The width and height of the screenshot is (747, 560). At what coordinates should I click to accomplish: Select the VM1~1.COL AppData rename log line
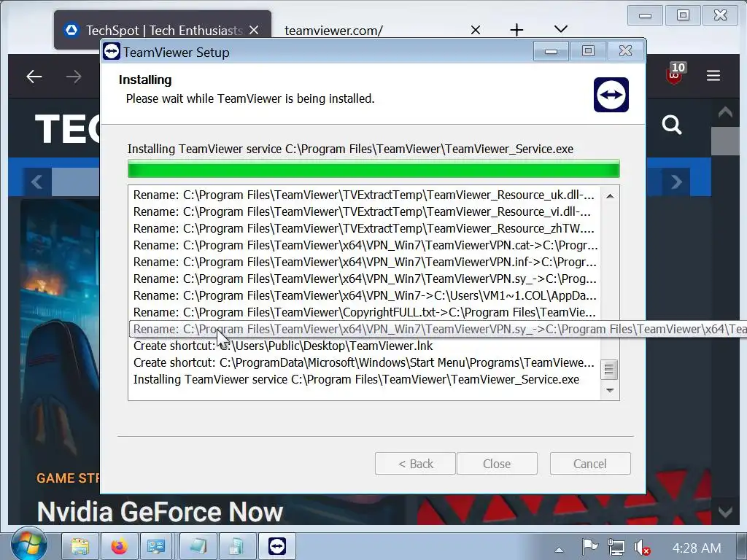[x=364, y=295]
